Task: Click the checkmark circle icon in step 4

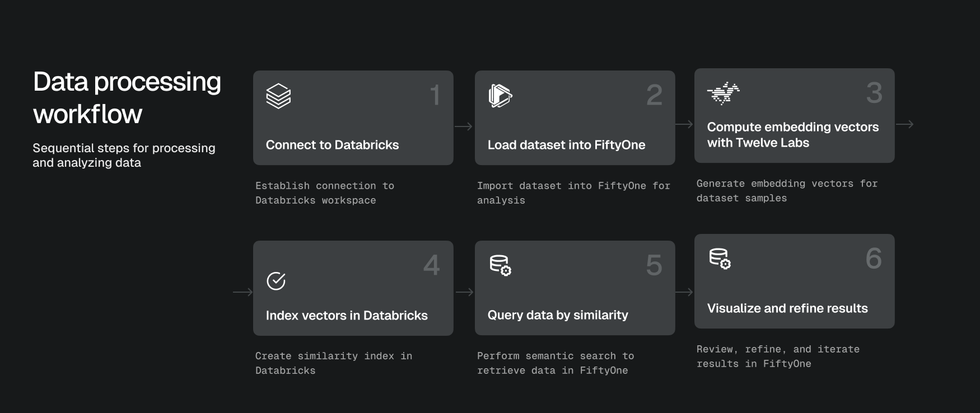Action: click(x=276, y=281)
